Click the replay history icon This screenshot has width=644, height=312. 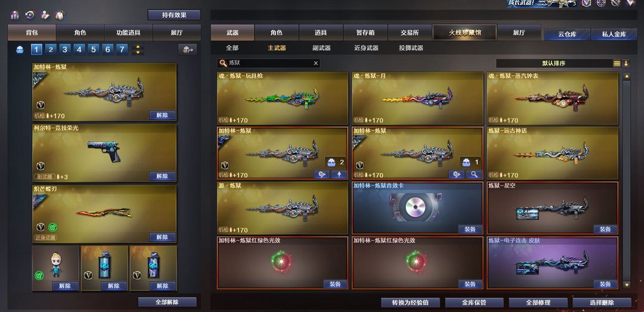coord(30,15)
